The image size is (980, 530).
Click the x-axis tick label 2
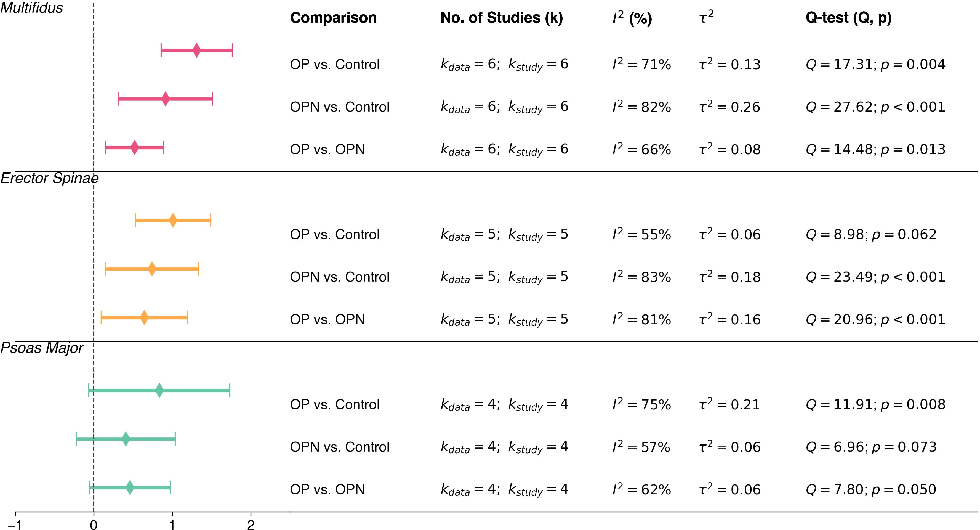tap(251, 525)
